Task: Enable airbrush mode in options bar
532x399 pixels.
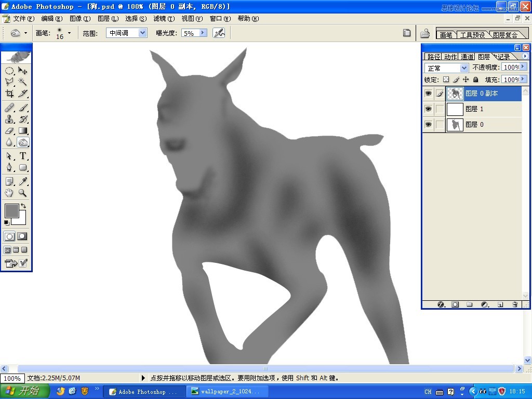Action: point(219,33)
